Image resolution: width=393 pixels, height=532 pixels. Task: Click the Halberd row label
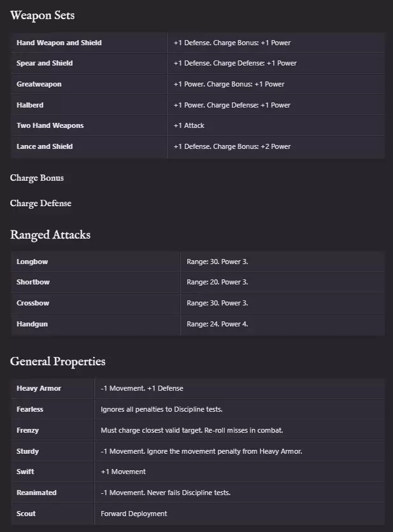click(x=30, y=105)
